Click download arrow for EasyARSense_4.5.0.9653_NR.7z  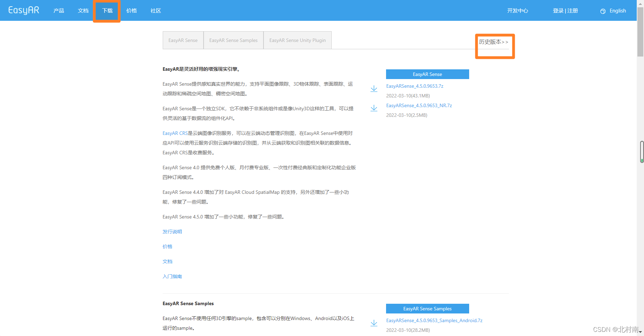pyautogui.click(x=374, y=108)
